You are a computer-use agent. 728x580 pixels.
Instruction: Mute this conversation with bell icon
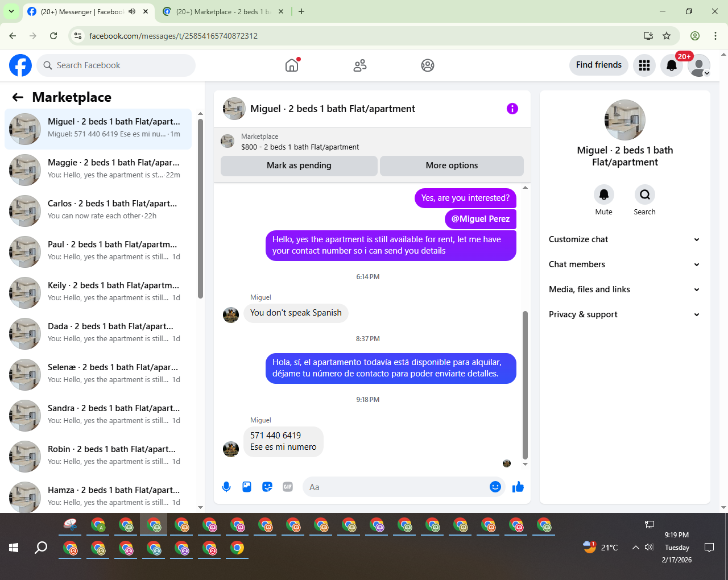[x=604, y=194]
